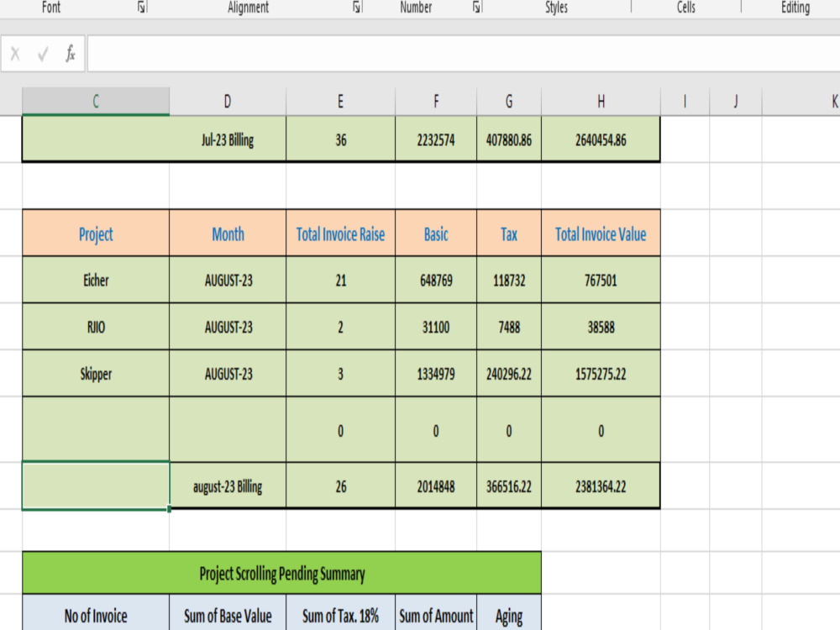Click the 'Tax' header cell
The image size is (840, 630).
click(x=509, y=234)
